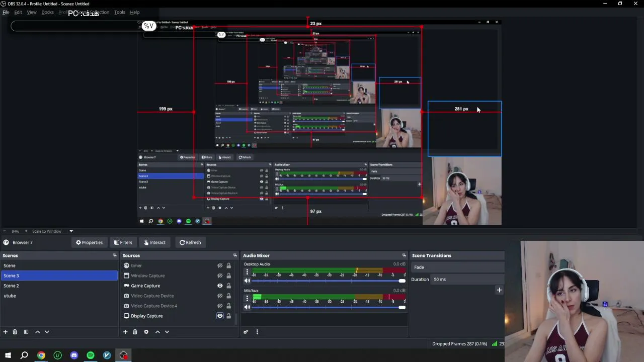The width and height of the screenshot is (644, 362).
Task: Click the Filters button
Action: [x=123, y=242]
